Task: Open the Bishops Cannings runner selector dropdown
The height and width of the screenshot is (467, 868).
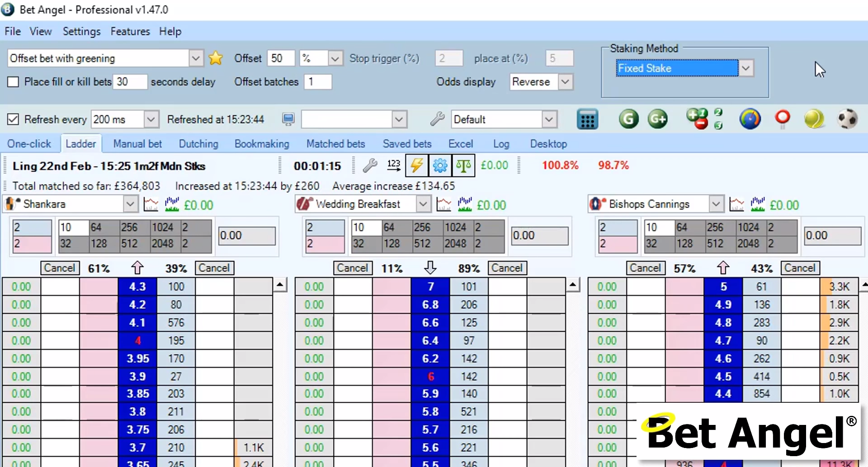Action: (716, 204)
